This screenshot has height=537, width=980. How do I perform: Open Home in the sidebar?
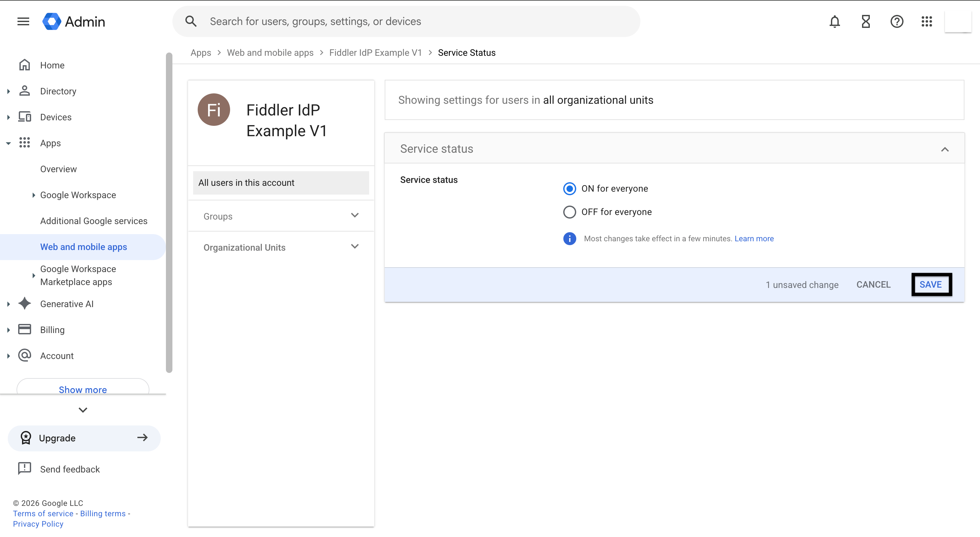point(52,65)
